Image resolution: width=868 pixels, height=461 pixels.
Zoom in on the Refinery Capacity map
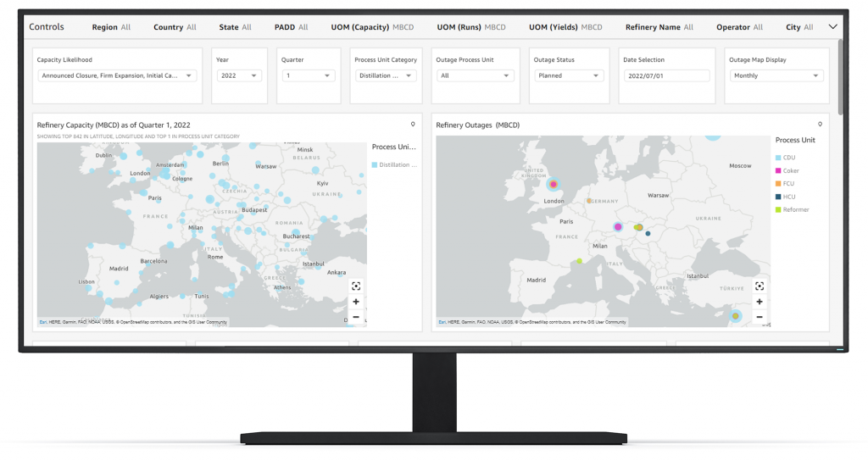[x=356, y=302]
